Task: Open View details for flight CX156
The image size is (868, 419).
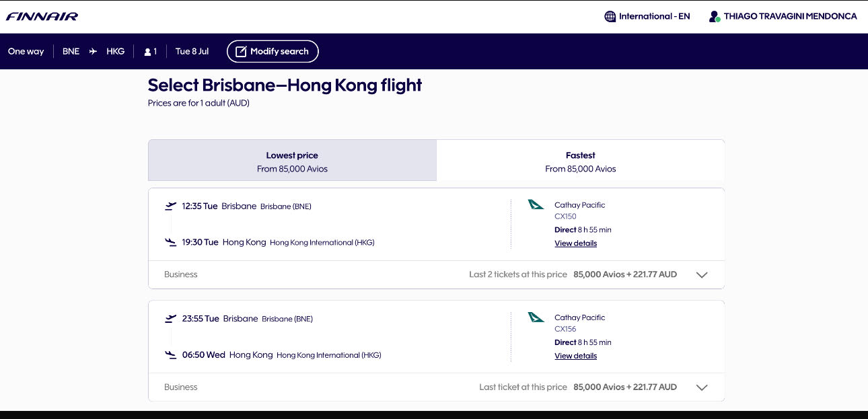Action: point(575,356)
